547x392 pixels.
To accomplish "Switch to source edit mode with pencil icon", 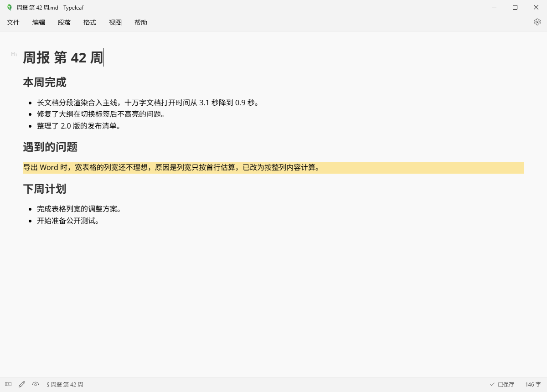I will pyautogui.click(x=22, y=384).
